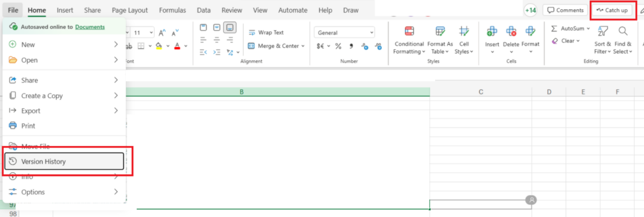
Task: Decrease font size with the smaller A icon
Action: [176, 32]
